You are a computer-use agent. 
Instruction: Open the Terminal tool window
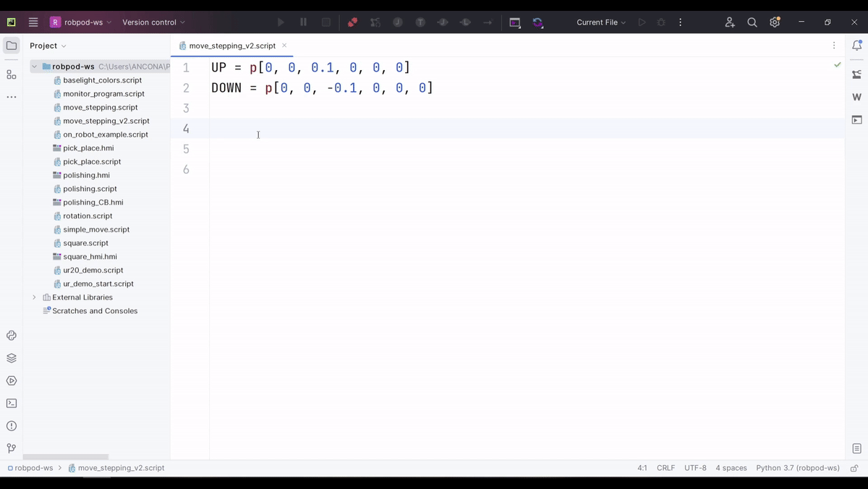12,404
